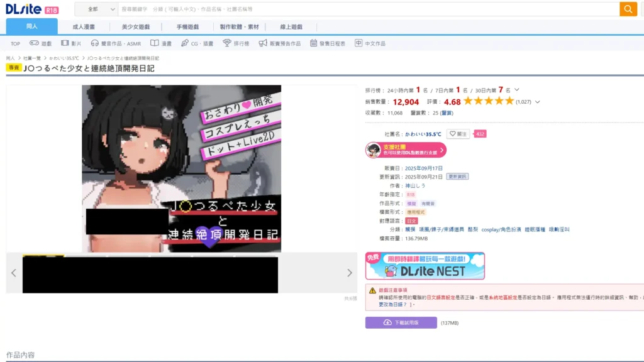Open the 影片 section with film icon
Screen dimensions: 644x362
click(71, 43)
